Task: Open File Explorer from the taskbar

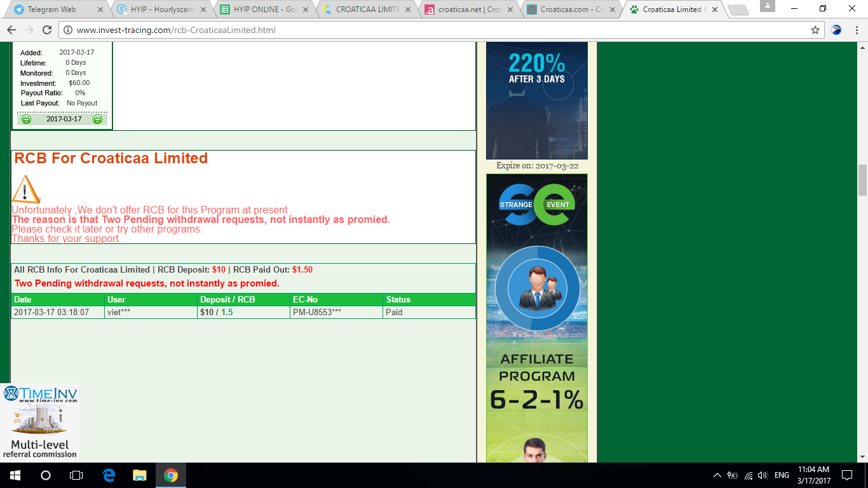Action: coord(140,475)
